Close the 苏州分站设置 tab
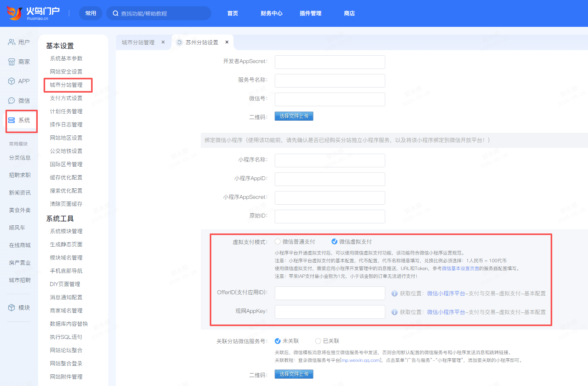This screenshot has width=588, height=386. pyautogui.click(x=227, y=42)
